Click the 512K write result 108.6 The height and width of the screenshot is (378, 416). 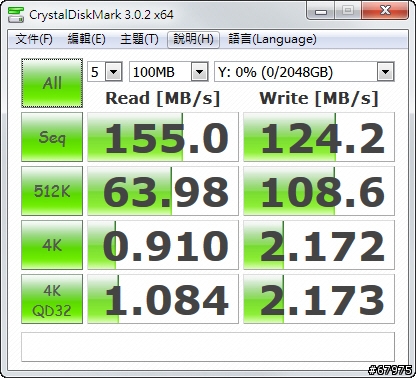(319, 191)
